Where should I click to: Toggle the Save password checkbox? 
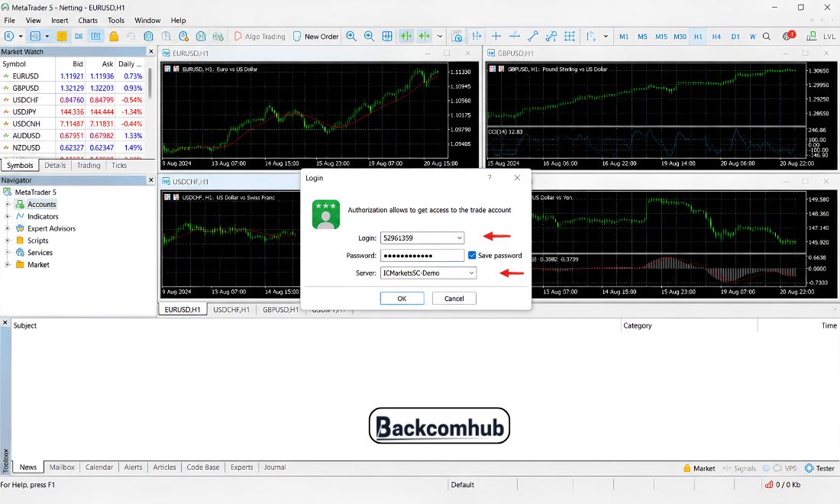472,256
